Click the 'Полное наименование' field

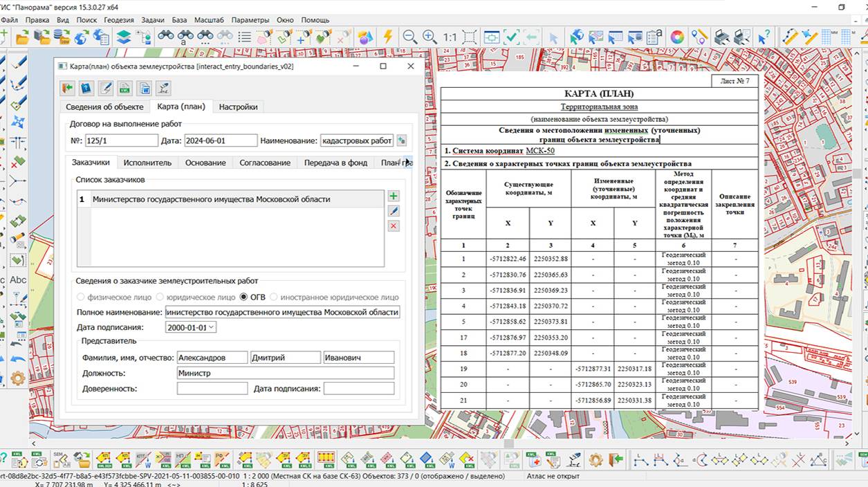pyautogui.click(x=282, y=312)
